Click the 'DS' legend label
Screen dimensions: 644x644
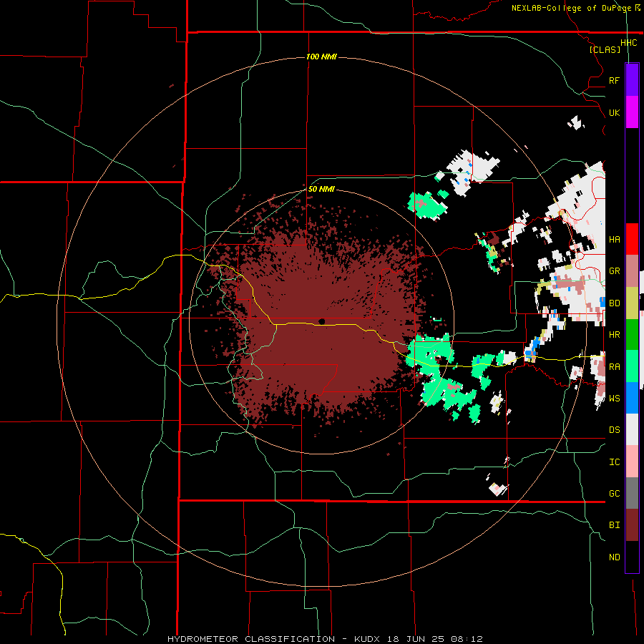614,430
